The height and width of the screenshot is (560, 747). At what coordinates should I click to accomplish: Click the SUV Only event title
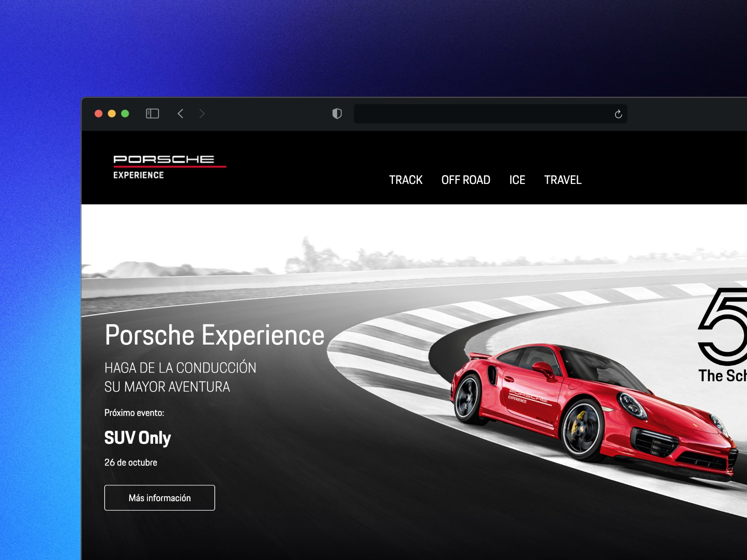coord(138,438)
